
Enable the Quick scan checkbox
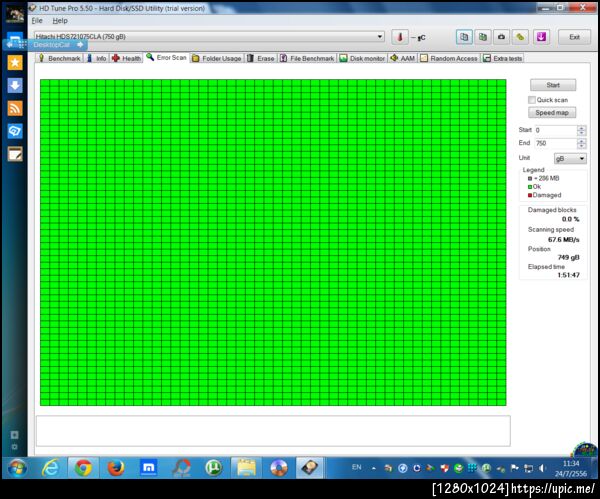click(x=532, y=100)
